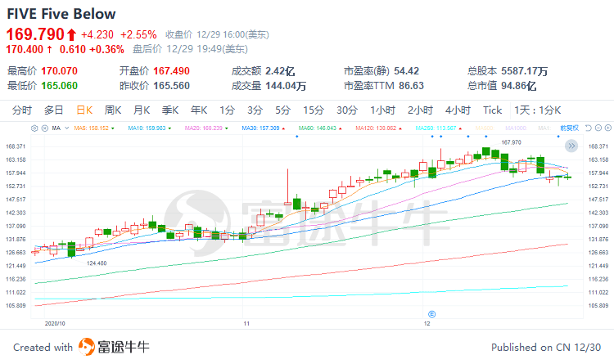This screenshot has height=364, width=614.
Task: Click the 富途牛牛 logo in the footer
Action: [114, 347]
